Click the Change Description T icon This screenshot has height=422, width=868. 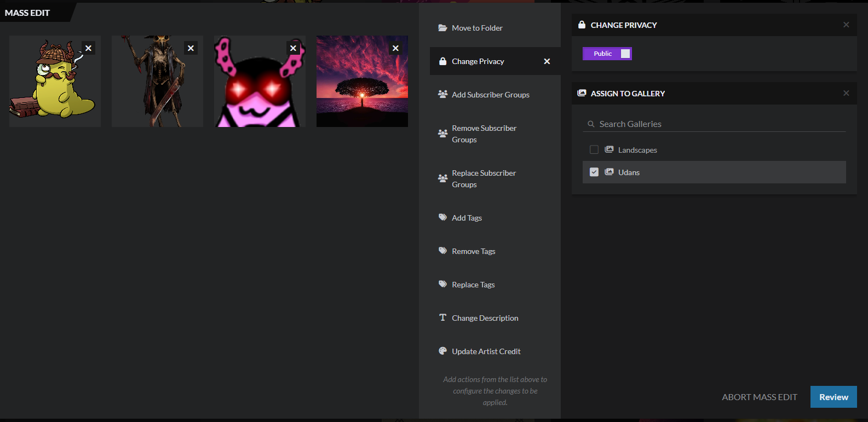442,317
